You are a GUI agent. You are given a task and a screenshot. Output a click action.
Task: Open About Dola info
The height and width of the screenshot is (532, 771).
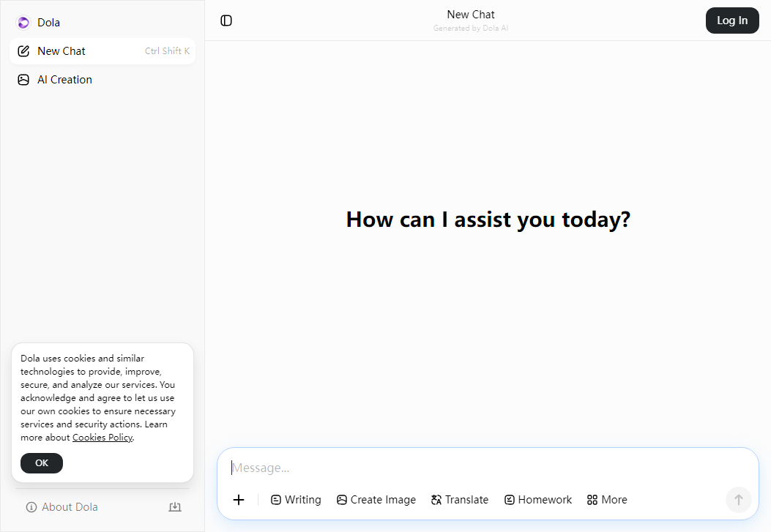click(x=62, y=507)
